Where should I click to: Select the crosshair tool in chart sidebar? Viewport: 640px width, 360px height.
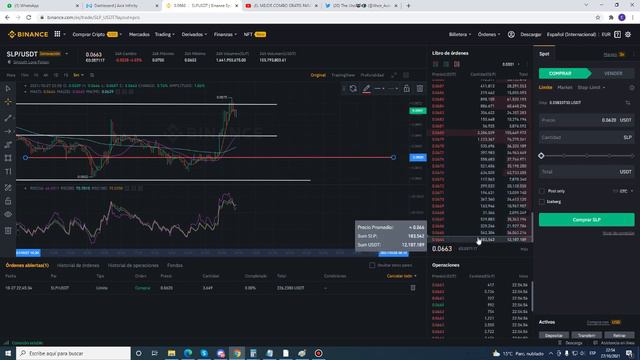[8, 102]
